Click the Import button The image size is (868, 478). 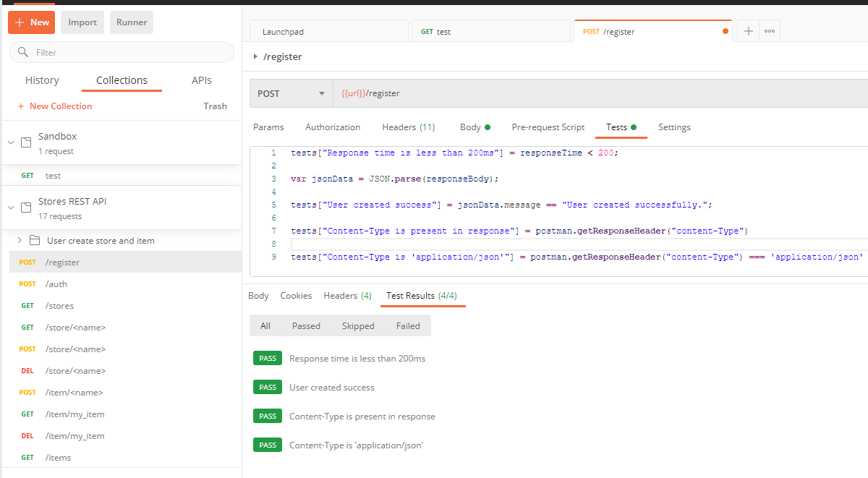82,22
